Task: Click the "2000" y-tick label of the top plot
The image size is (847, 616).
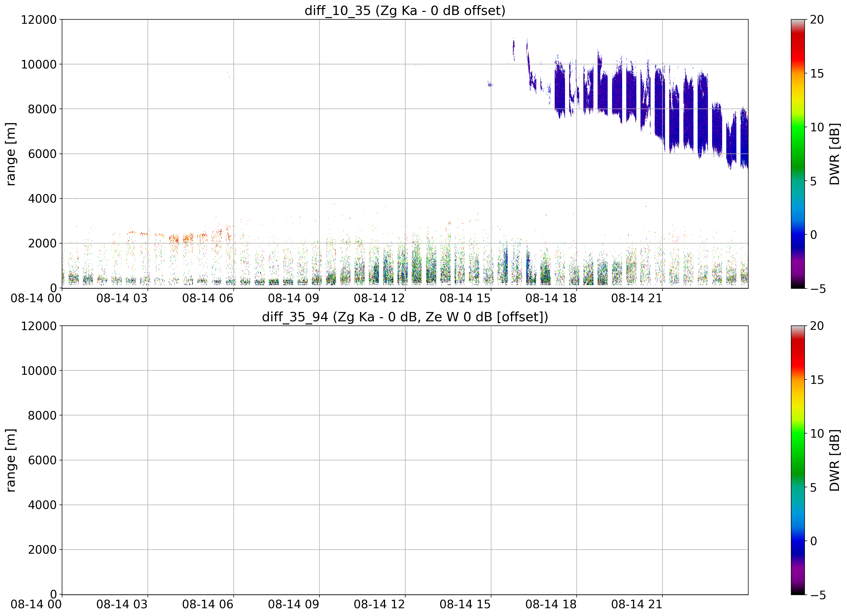Action: pyautogui.click(x=42, y=243)
